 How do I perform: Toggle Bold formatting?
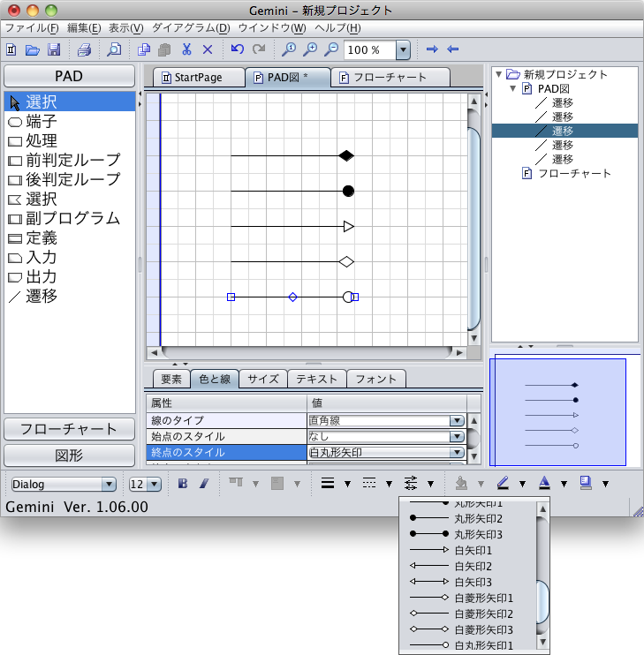pyautogui.click(x=183, y=484)
